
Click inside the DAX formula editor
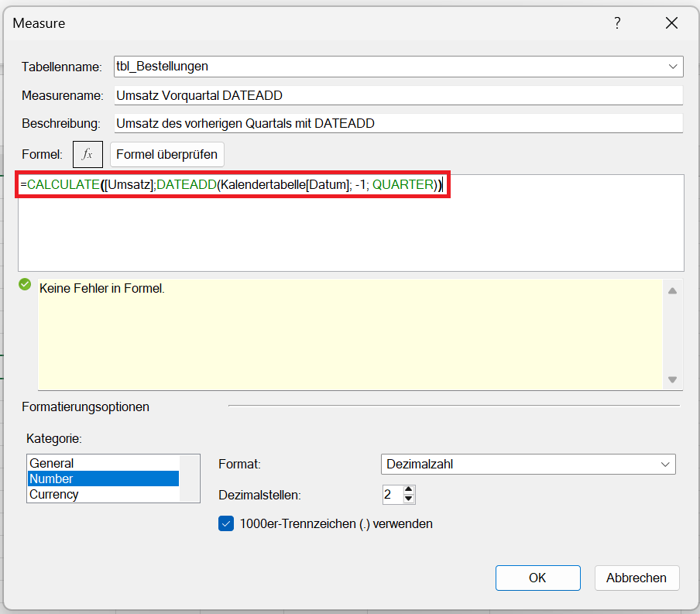[350, 232]
